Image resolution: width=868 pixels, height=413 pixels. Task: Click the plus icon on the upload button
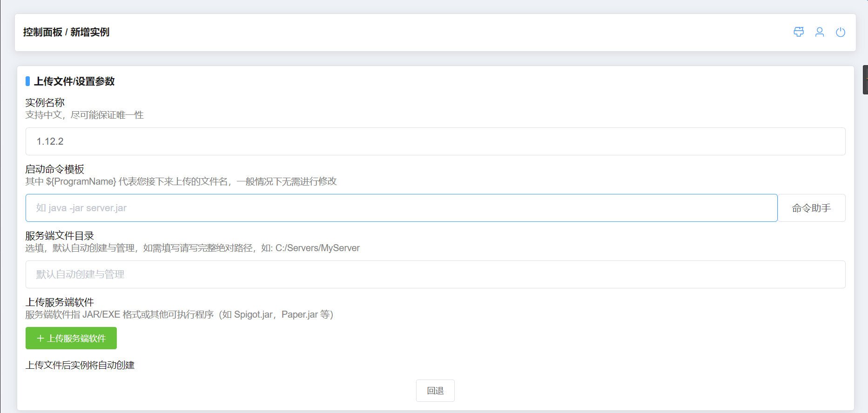tap(40, 339)
